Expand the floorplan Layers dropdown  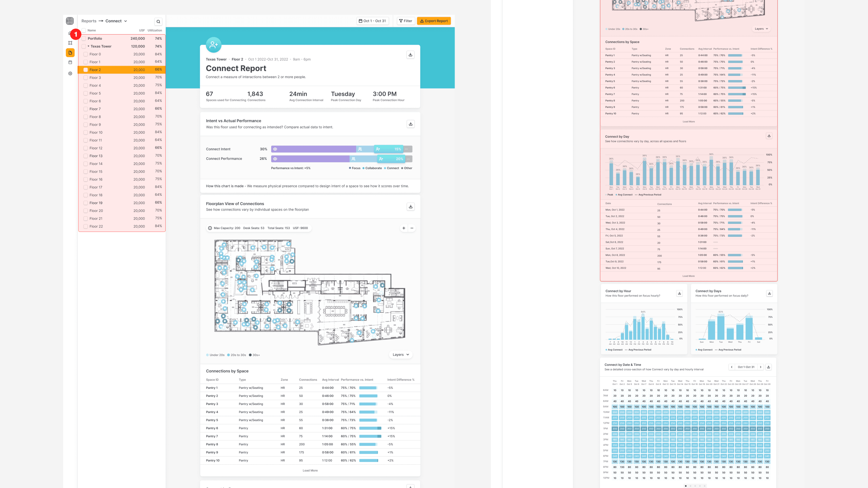pyautogui.click(x=400, y=355)
